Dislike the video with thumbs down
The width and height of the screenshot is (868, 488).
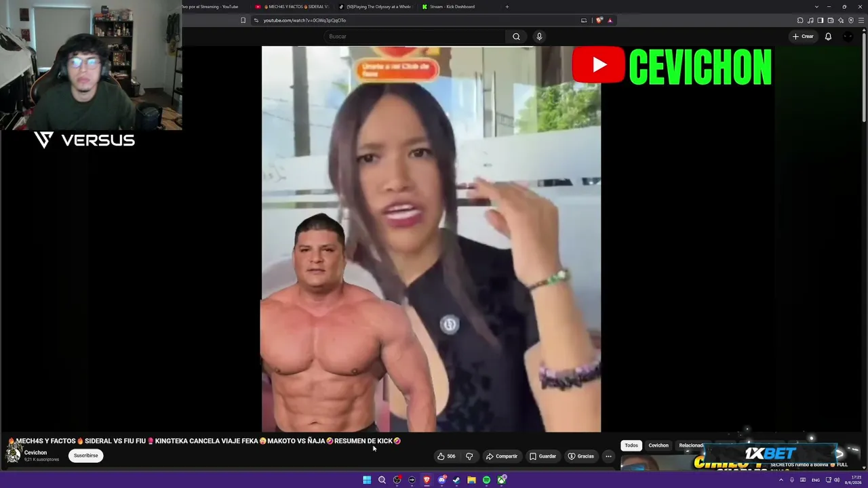[x=469, y=456]
